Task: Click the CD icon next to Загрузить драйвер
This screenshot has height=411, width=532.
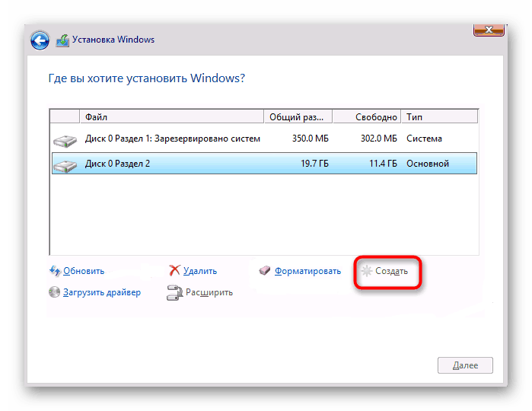Action: pyautogui.click(x=54, y=292)
